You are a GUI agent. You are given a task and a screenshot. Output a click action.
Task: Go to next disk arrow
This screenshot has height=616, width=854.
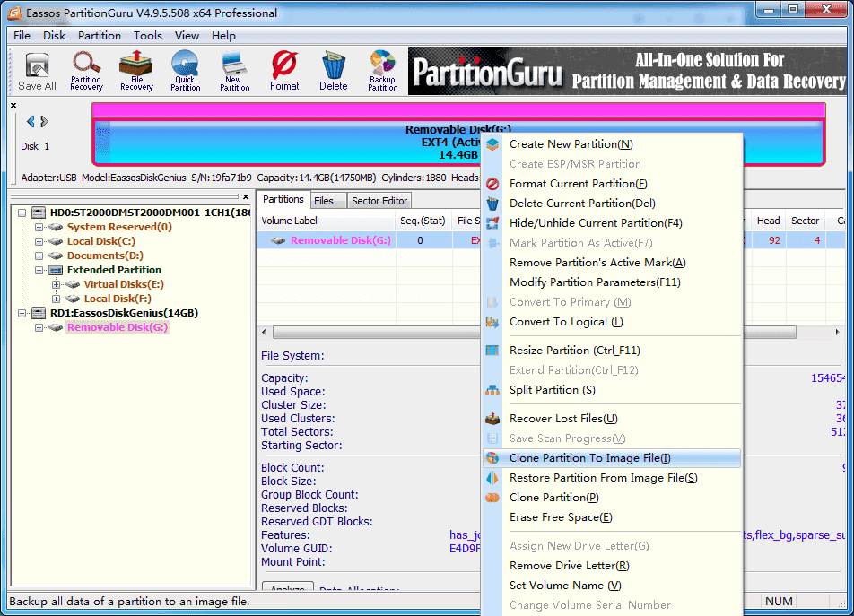coord(45,121)
